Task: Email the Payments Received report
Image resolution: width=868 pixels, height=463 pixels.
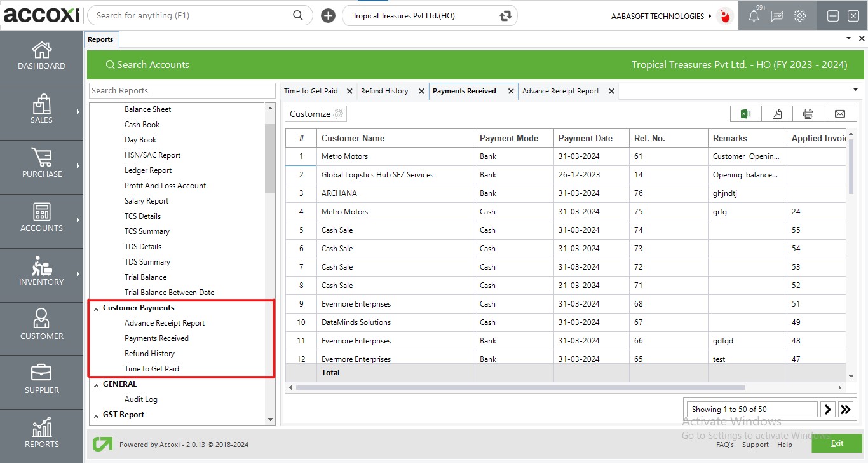Action: pyautogui.click(x=839, y=113)
